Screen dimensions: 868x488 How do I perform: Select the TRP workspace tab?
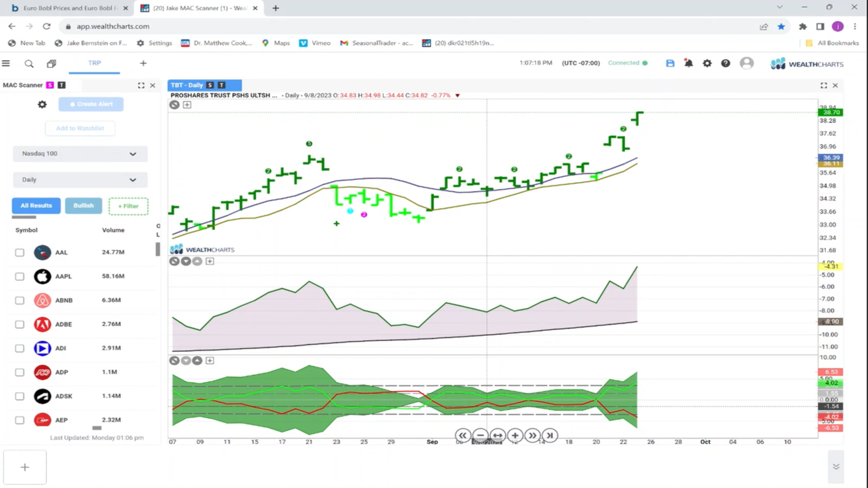pos(94,63)
